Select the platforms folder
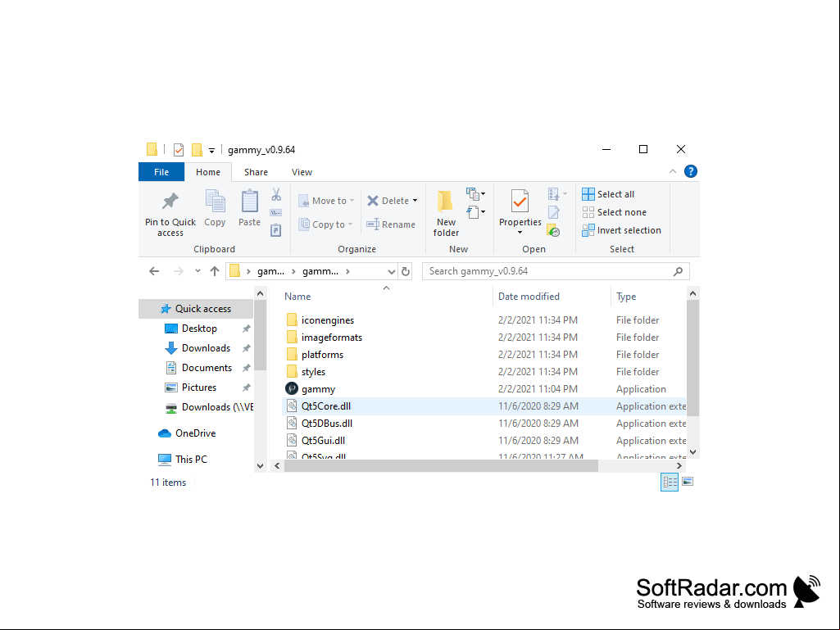The image size is (840, 630). 322,355
